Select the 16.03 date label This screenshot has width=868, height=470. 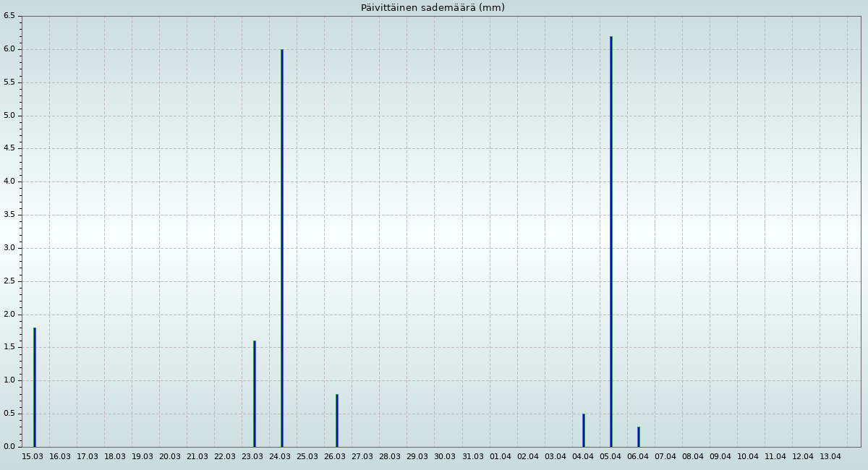pos(60,457)
